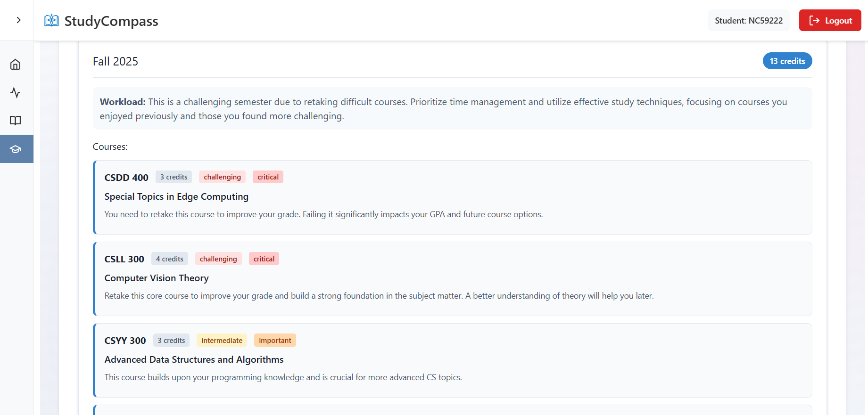The width and height of the screenshot is (868, 415).
Task: Select the CSYY 300 course code
Action: (x=125, y=341)
